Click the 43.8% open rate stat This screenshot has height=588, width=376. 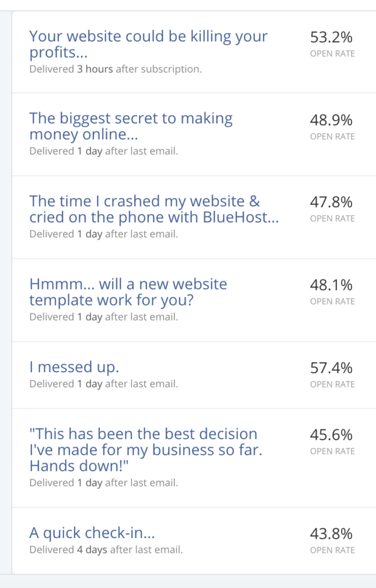(x=331, y=534)
